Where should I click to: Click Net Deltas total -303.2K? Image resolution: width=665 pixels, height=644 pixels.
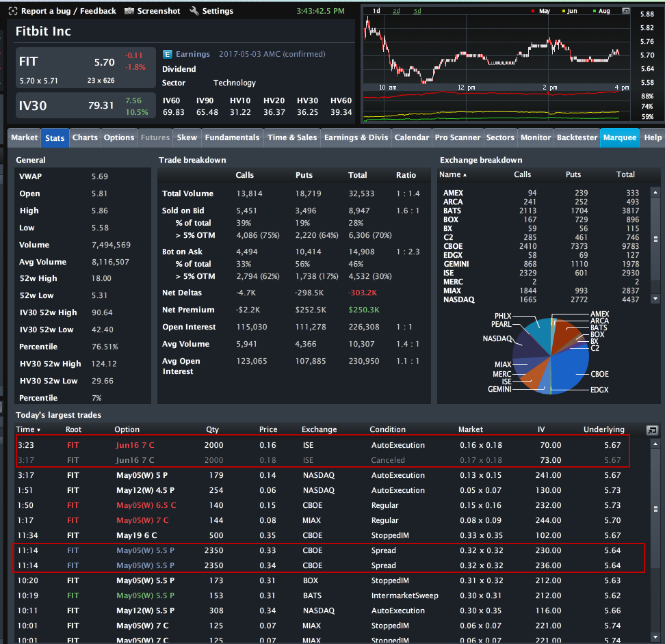coord(363,293)
